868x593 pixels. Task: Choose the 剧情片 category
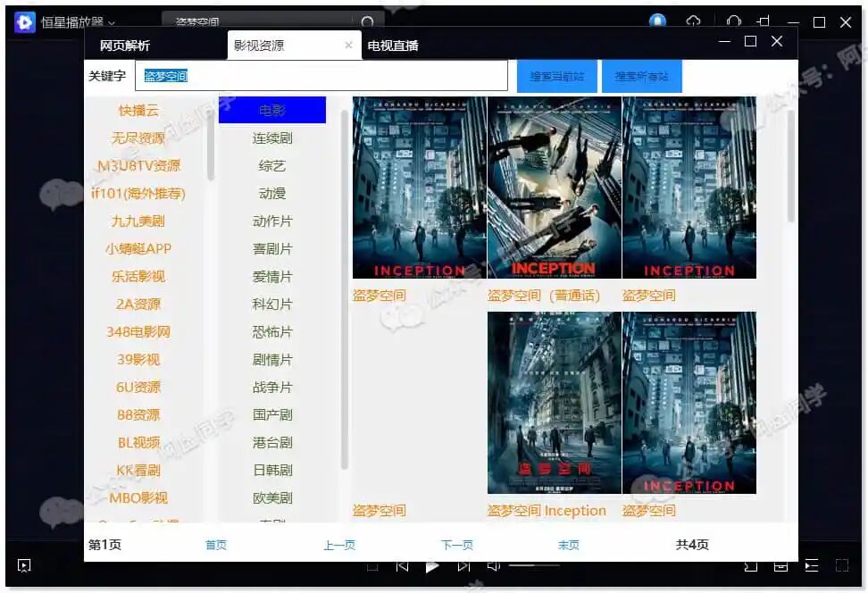click(x=272, y=359)
